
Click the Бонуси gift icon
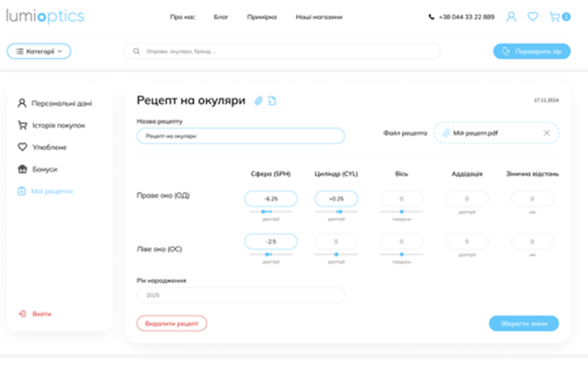(x=22, y=169)
